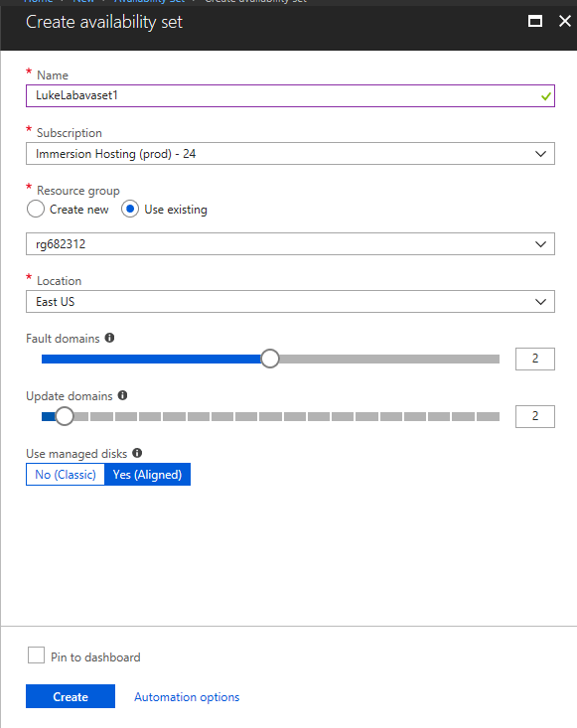Choose No (Classic) for managed disks
Viewport: 577px width, 728px height.
pyautogui.click(x=66, y=474)
